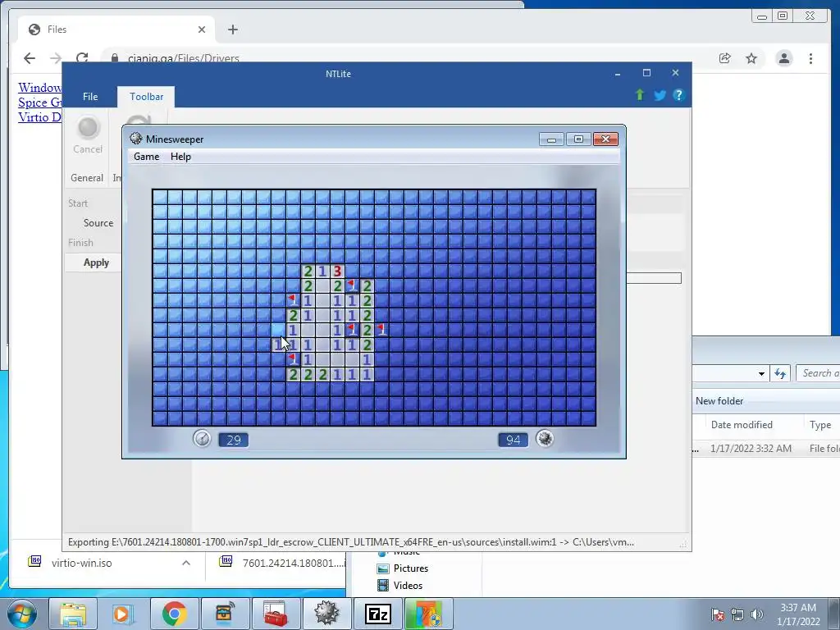Open the Game menu in Minesweeper
Viewport: 840px width, 630px height.
(146, 157)
